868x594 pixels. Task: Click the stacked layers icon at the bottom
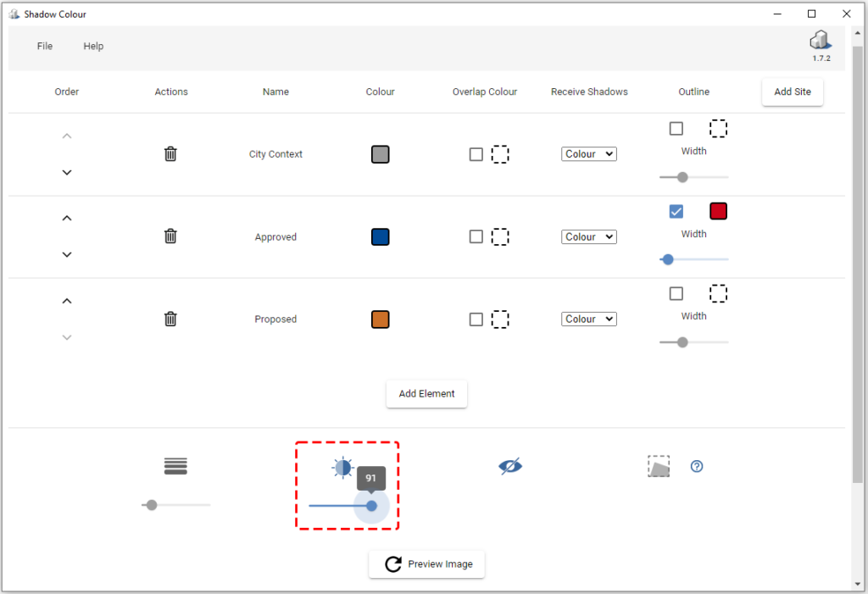tap(175, 466)
